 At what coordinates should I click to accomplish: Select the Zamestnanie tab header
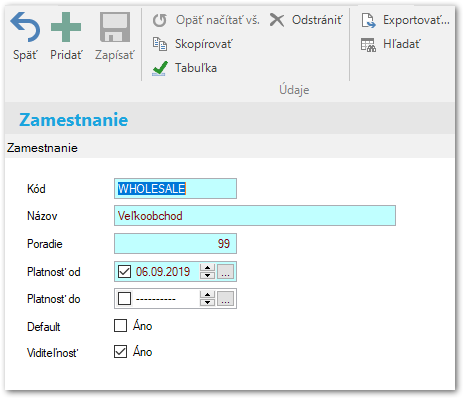42,148
